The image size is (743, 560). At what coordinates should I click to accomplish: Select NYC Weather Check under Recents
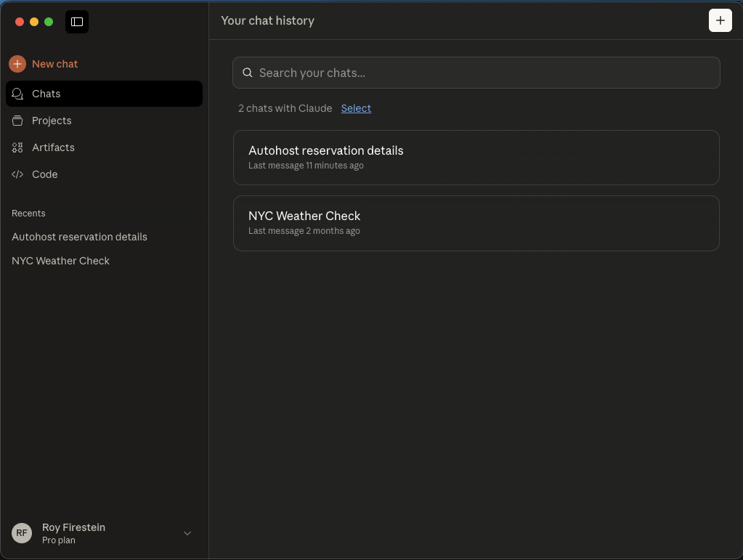click(x=60, y=261)
